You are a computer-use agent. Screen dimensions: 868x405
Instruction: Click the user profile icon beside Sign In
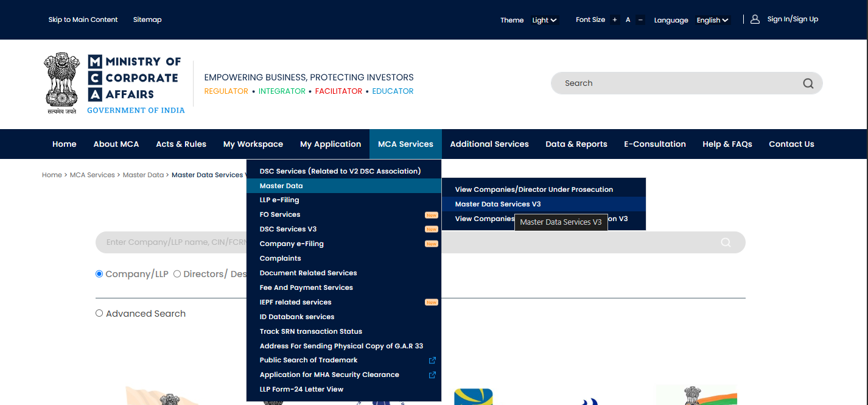(x=755, y=19)
